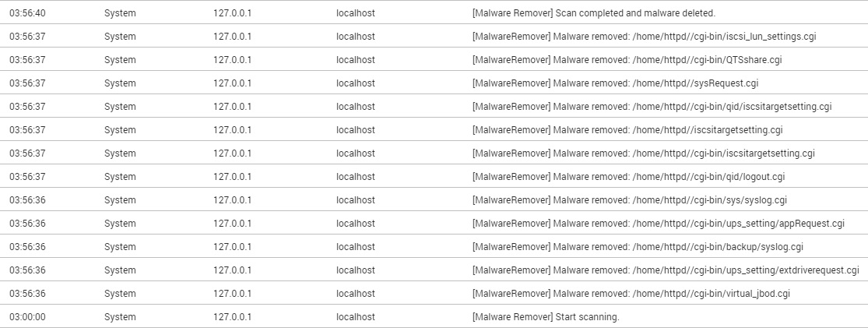Image resolution: width=868 pixels, height=328 pixels.
Task: Click 127.0.0.1 in the Start scanning row
Action: tap(233, 317)
